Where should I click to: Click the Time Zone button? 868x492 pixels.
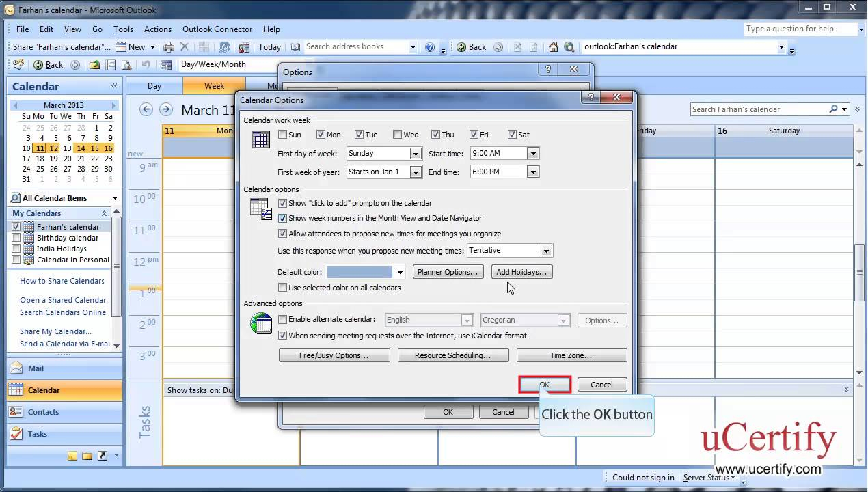click(571, 355)
